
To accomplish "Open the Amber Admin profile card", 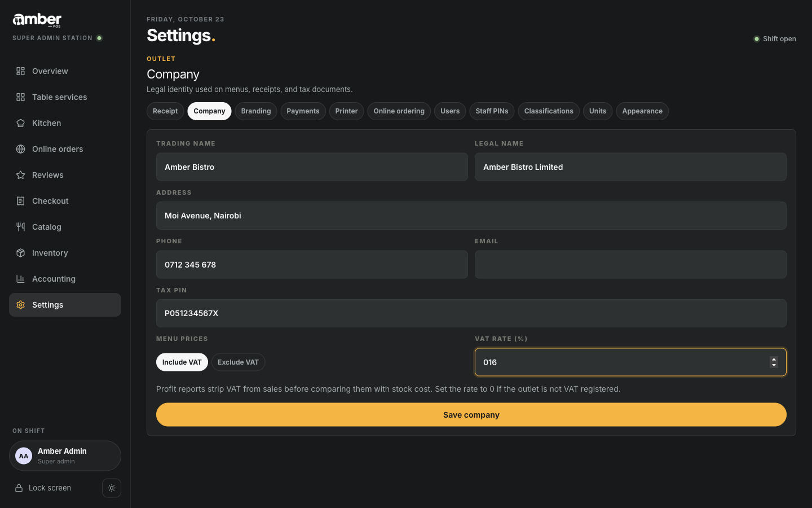I will (x=65, y=456).
